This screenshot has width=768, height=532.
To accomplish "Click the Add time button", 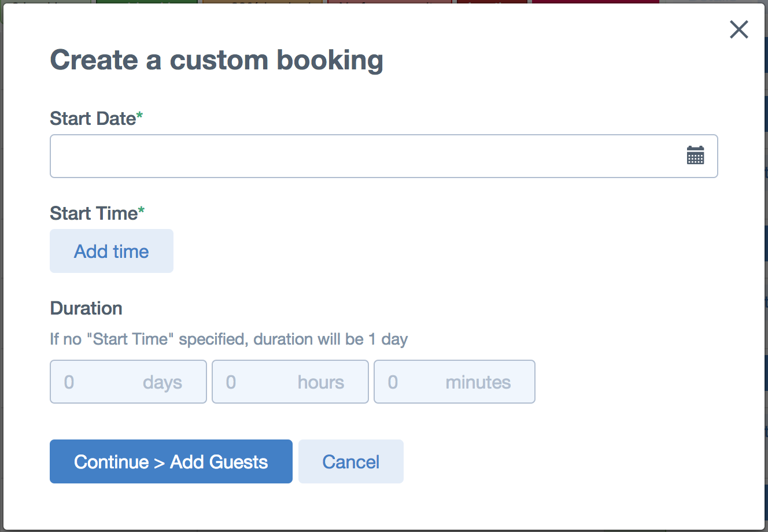I will (x=112, y=251).
